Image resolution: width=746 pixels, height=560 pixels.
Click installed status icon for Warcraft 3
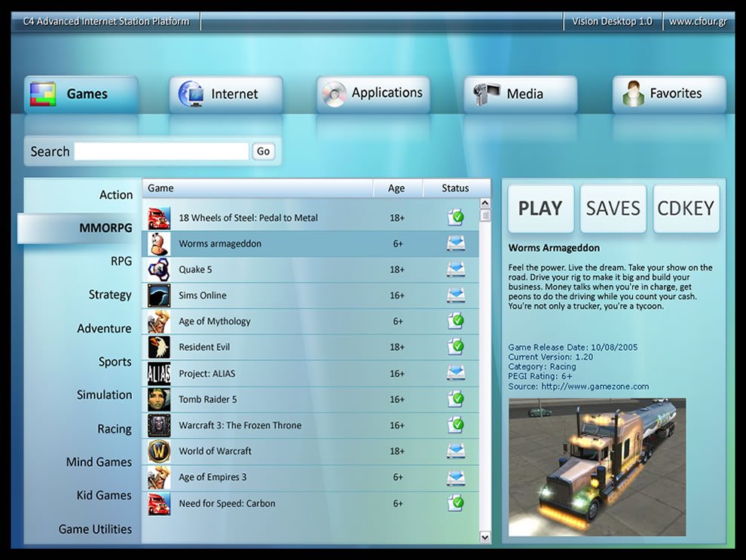(x=456, y=424)
